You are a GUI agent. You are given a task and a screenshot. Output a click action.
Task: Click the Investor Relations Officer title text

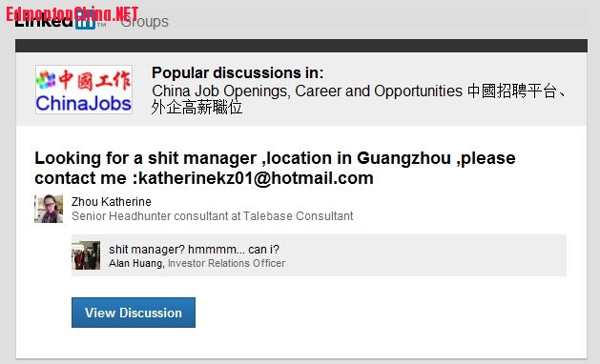[226, 263]
